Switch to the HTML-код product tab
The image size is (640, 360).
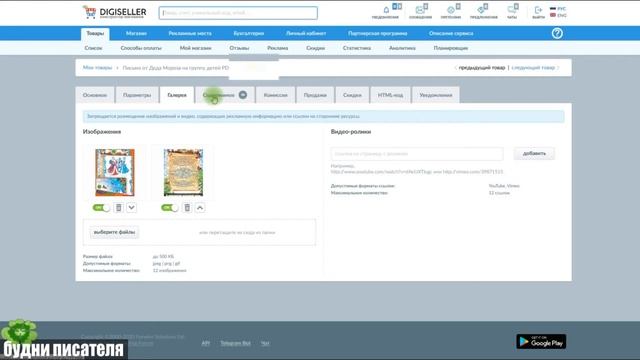(x=390, y=95)
